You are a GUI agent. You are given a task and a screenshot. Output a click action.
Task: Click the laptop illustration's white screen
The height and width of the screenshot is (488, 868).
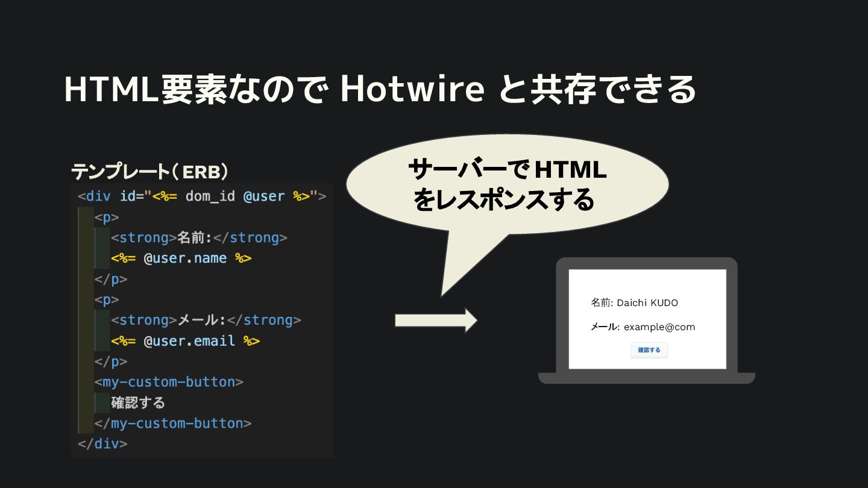(x=647, y=319)
